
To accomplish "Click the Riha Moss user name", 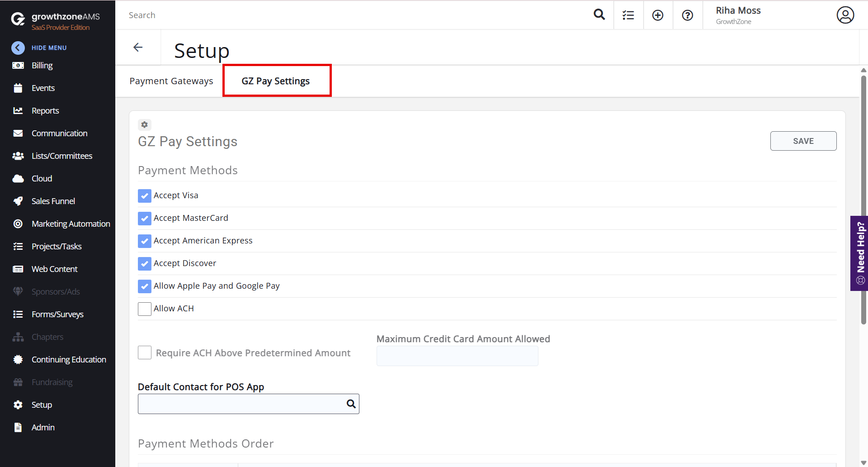I will pyautogui.click(x=738, y=10).
